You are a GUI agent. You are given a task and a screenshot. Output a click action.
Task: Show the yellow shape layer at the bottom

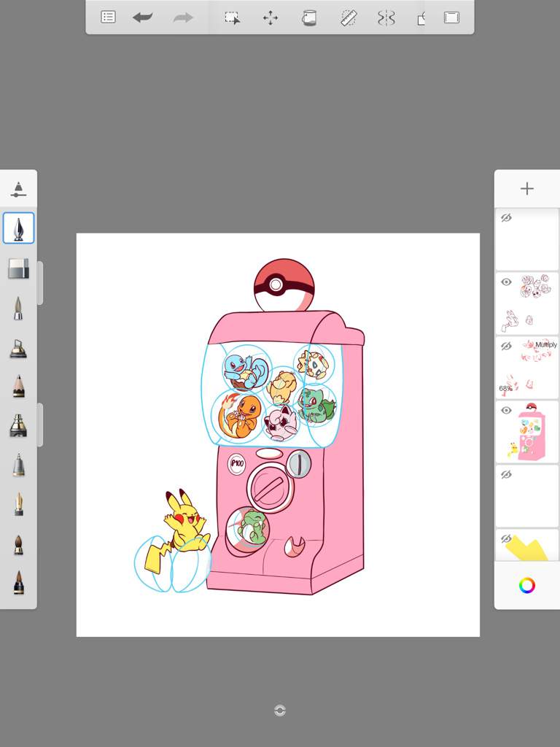point(506,539)
